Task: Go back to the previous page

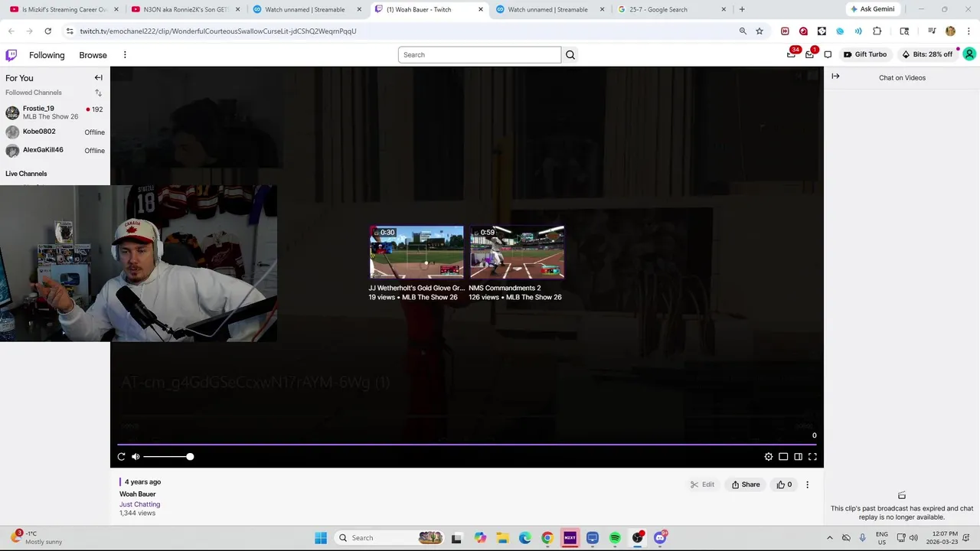Action: tap(11, 31)
